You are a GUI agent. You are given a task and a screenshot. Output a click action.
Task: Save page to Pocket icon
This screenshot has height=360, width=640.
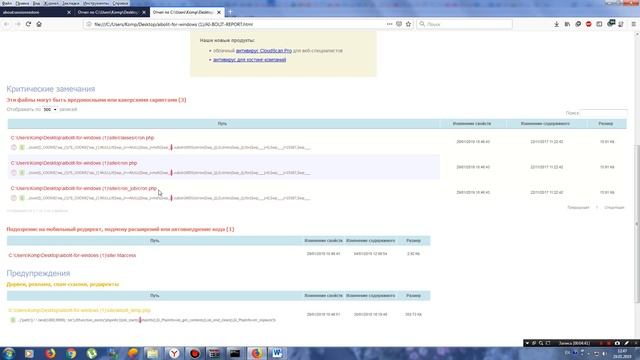(399, 24)
